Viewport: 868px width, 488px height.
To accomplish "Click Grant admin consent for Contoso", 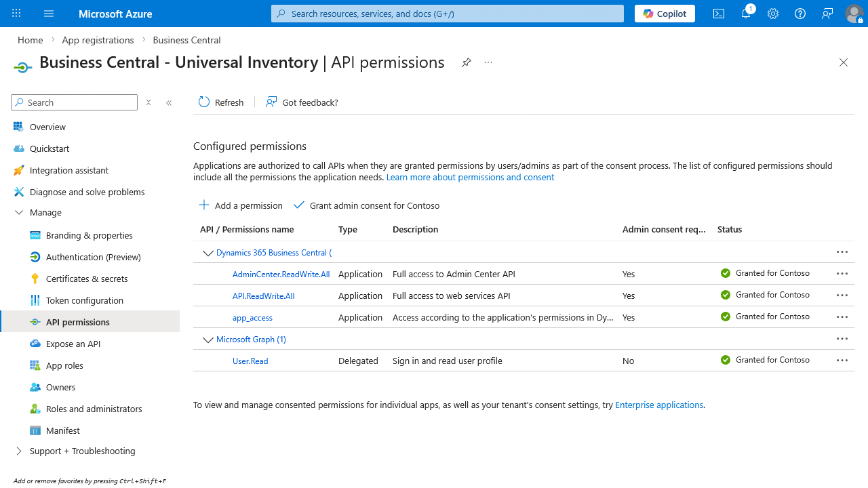I will point(367,205).
